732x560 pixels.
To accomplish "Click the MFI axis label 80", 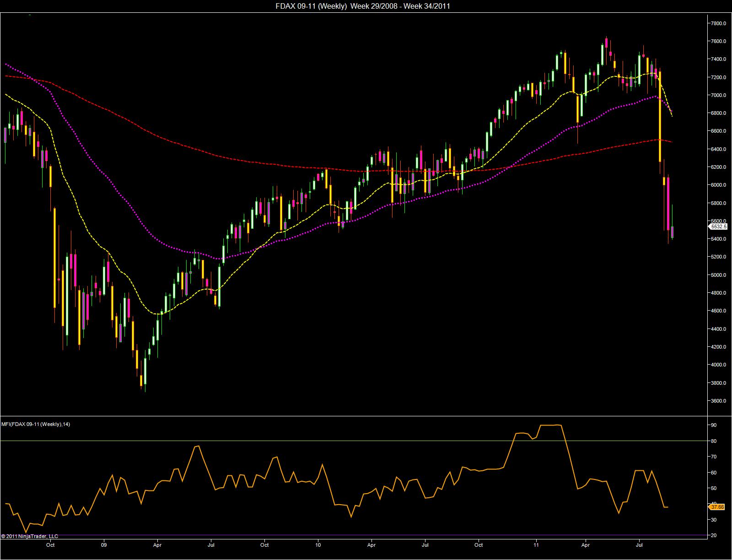I will (714, 441).
